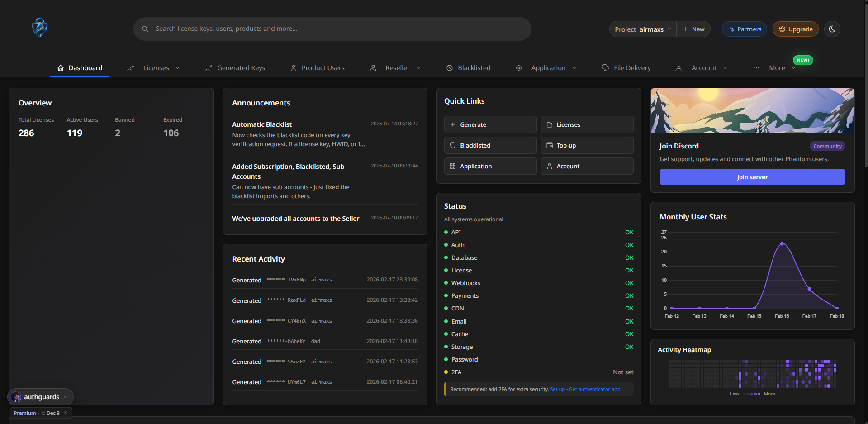Open Licenses via its file icon in Quick Links
The height and width of the screenshot is (424, 868).
550,124
